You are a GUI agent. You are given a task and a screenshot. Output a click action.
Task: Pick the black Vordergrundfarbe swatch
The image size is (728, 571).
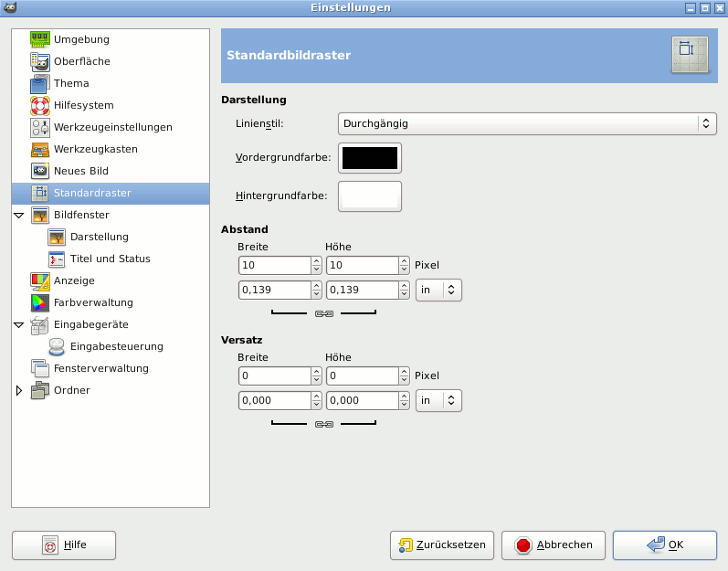[x=370, y=158]
